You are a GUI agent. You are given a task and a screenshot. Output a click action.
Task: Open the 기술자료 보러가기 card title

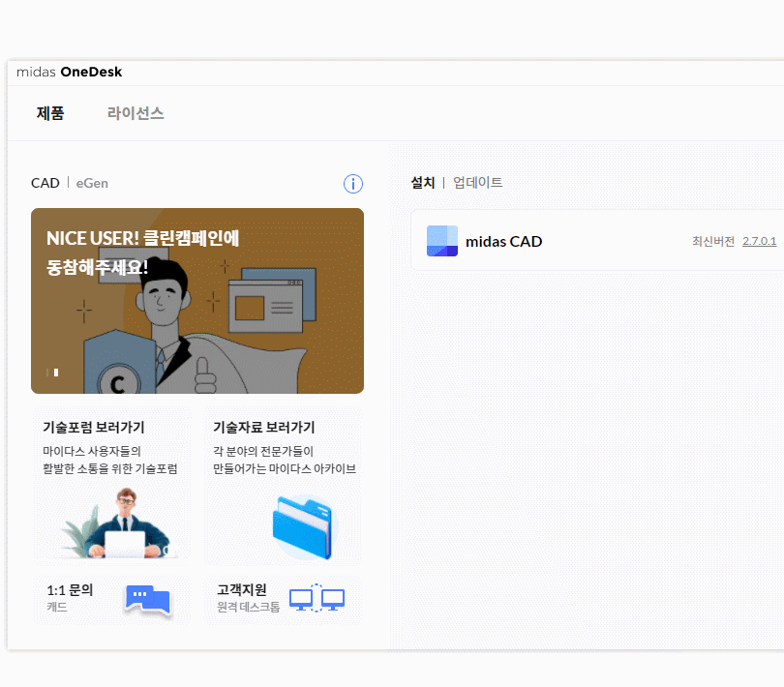264,428
